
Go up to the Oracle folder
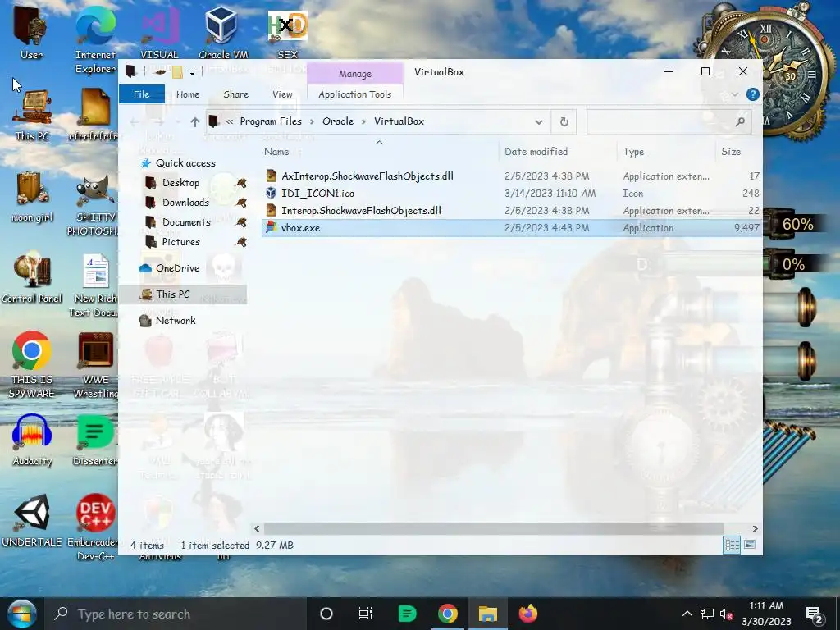click(195, 122)
